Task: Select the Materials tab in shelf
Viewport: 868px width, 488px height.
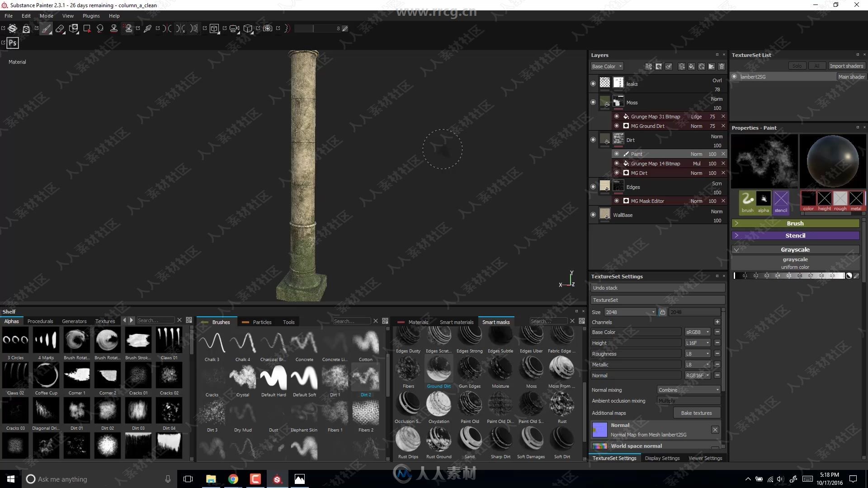Action: (418, 322)
